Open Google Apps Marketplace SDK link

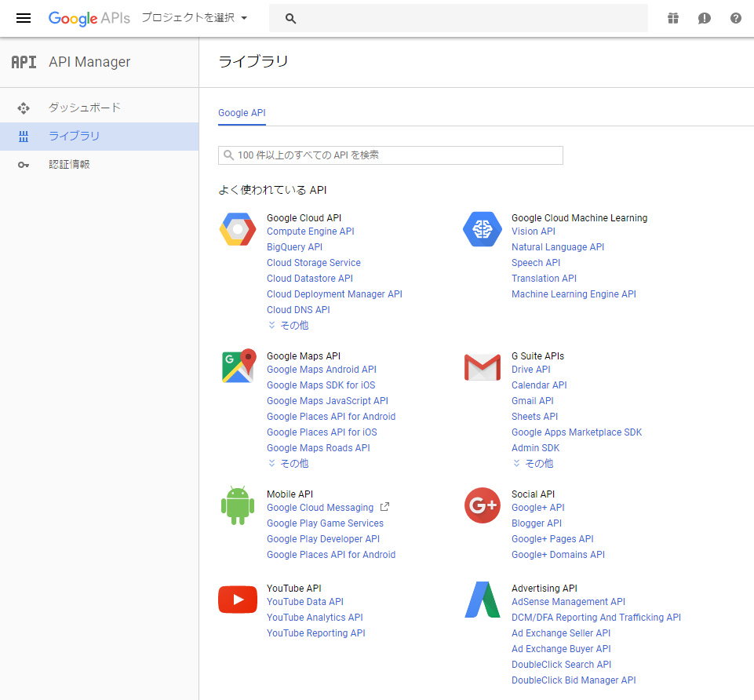point(577,432)
